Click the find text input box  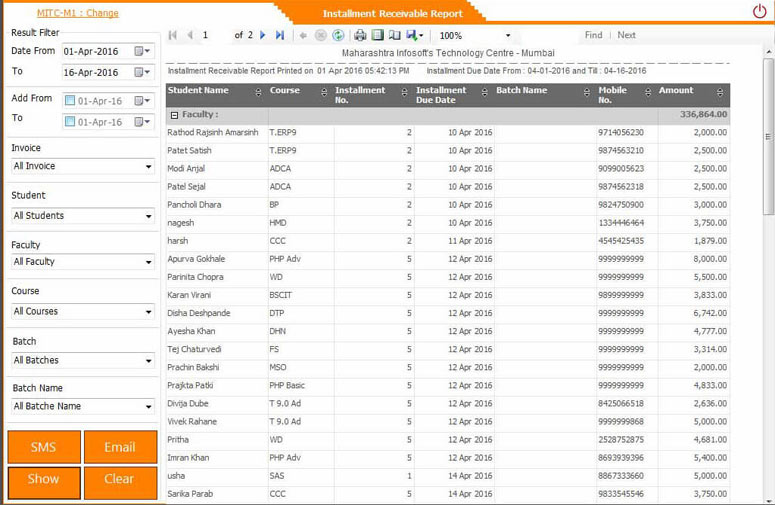click(549, 35)
